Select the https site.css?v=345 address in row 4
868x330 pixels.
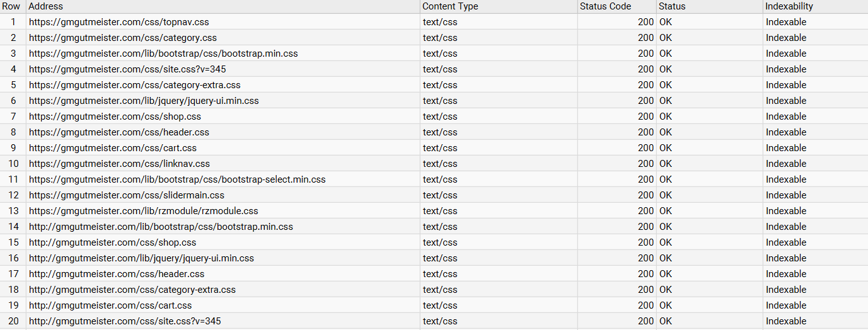pyautogui.click(x=127, y=69)
